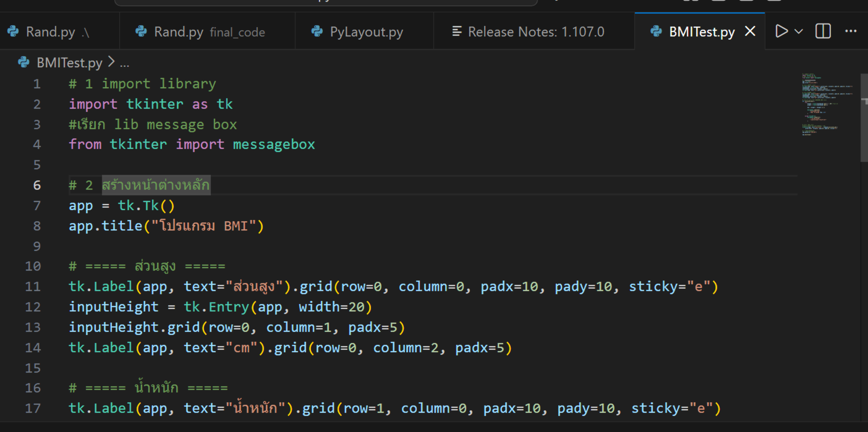Click the Python icon on PyLayout.py tab
The image size is (868, 432).
click(317, 31)
